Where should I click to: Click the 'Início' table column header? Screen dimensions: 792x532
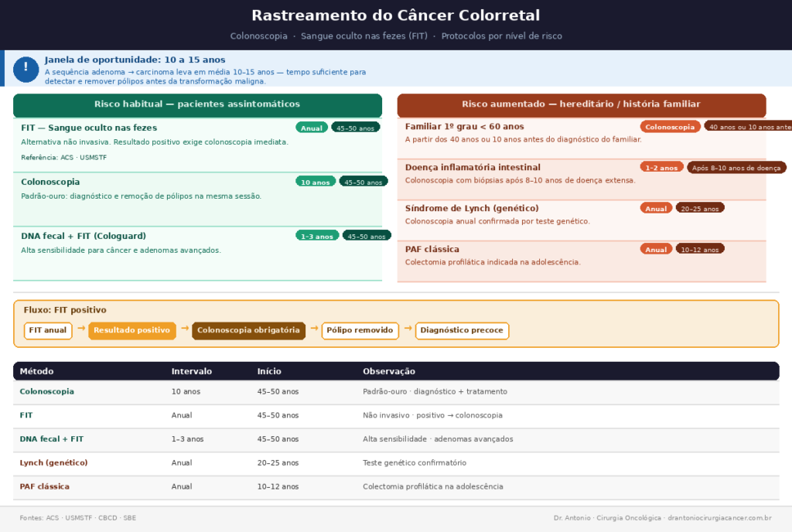pos(269,371)
